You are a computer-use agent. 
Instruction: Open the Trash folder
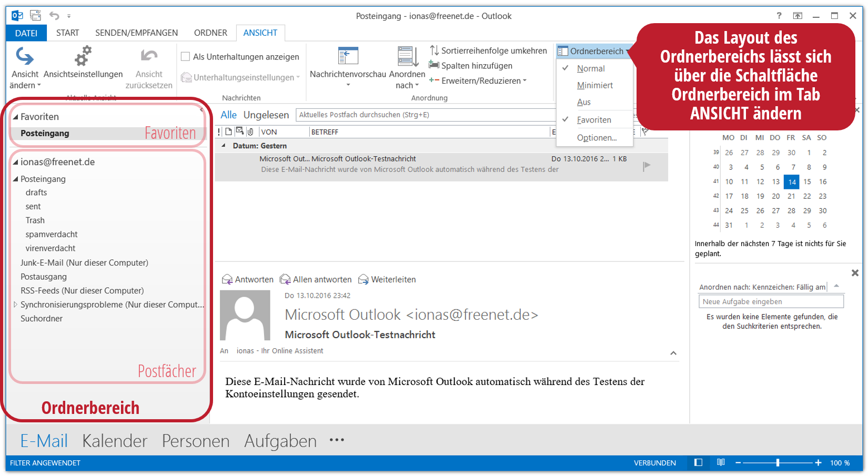[35, 220]
